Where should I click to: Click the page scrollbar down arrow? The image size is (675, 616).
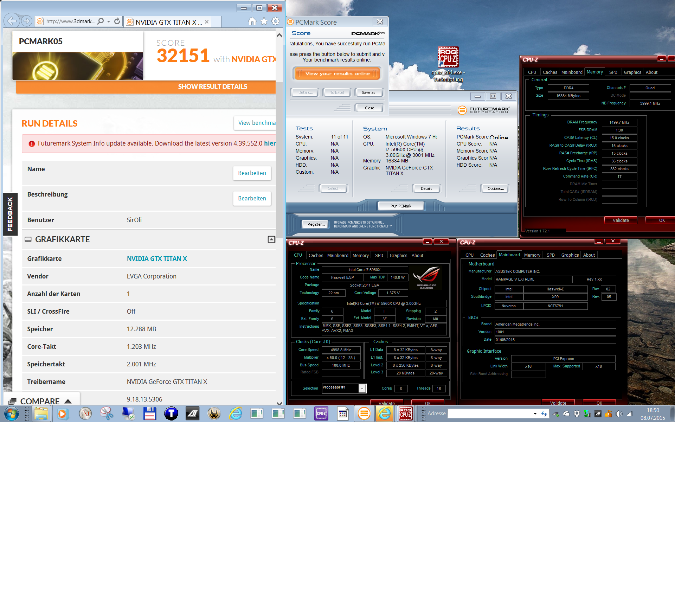click(x=279, y=403)
